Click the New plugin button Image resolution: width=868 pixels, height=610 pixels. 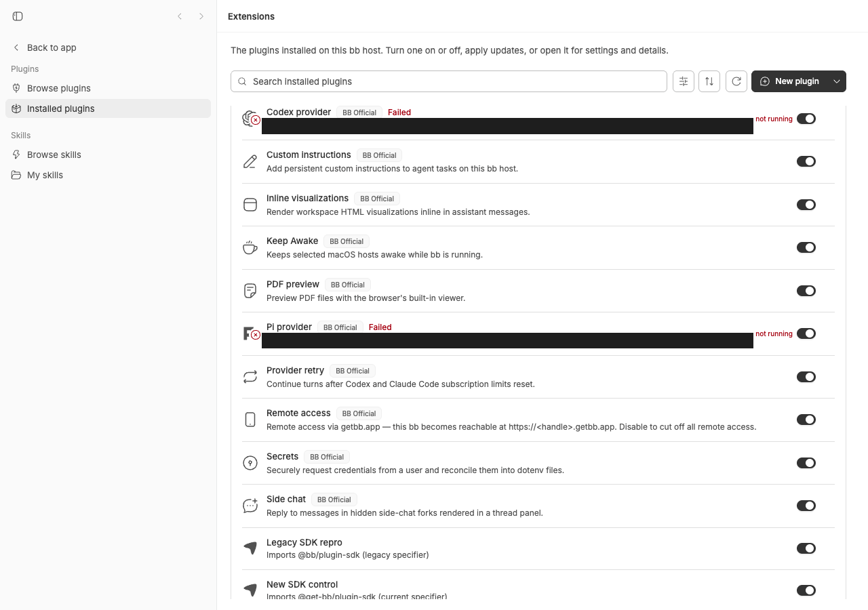pyautogui.click(x=790, y=81)
